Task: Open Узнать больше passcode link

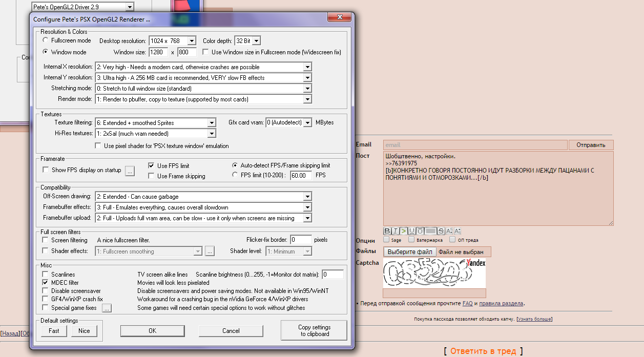Action: [x=534, y=319]
